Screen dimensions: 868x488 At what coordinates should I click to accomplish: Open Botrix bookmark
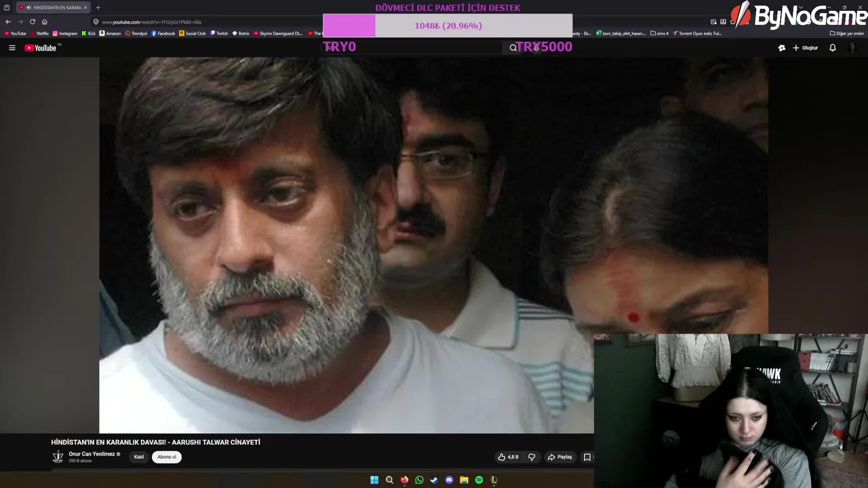[x=241, y=33]
